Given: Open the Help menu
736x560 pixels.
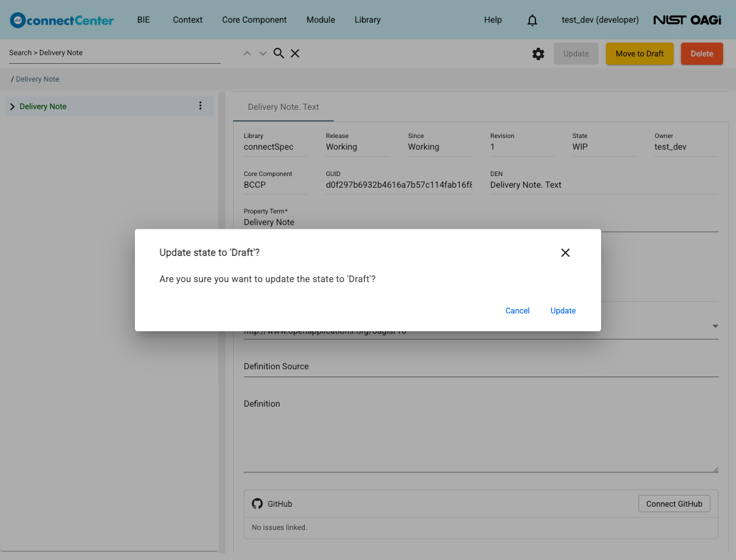Looking at the screenshot, I should pyautogui.click(x=493, y=20).
